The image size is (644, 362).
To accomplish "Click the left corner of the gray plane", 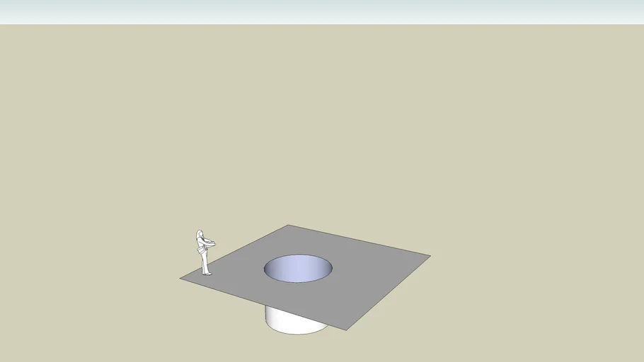I will 181,279.
